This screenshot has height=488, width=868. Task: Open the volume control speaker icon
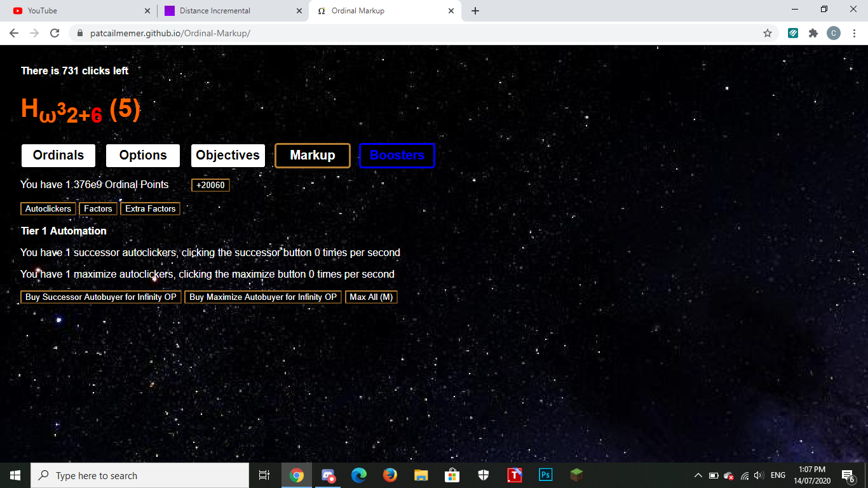[759, 475]
